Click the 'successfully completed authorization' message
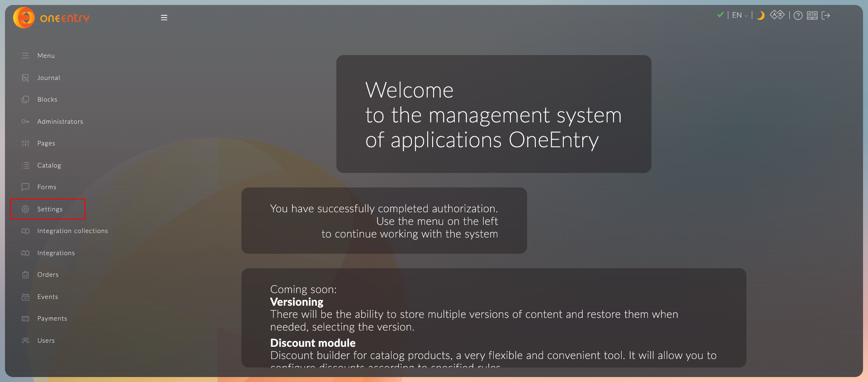 click(384, 221)
